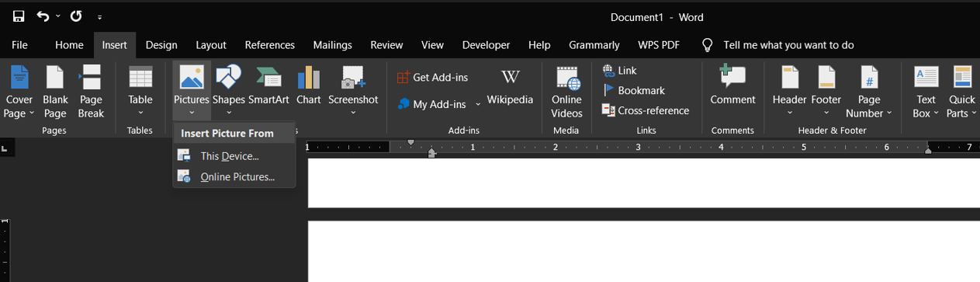This screenshot has width=980, height=282.
Task: Insert Online Videos
Action: [x=567, y=92]
